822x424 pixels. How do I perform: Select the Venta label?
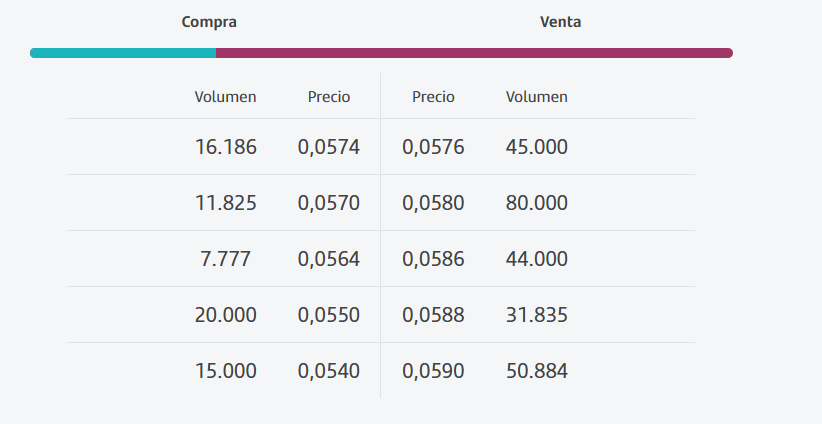(x=560, y=22)
